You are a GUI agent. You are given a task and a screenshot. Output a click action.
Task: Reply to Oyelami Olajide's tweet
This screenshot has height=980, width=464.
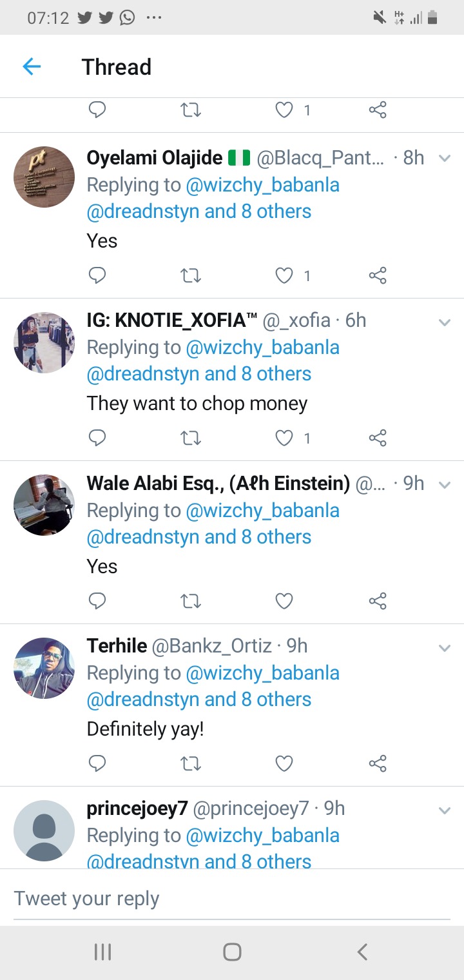(x=97, y=275)
